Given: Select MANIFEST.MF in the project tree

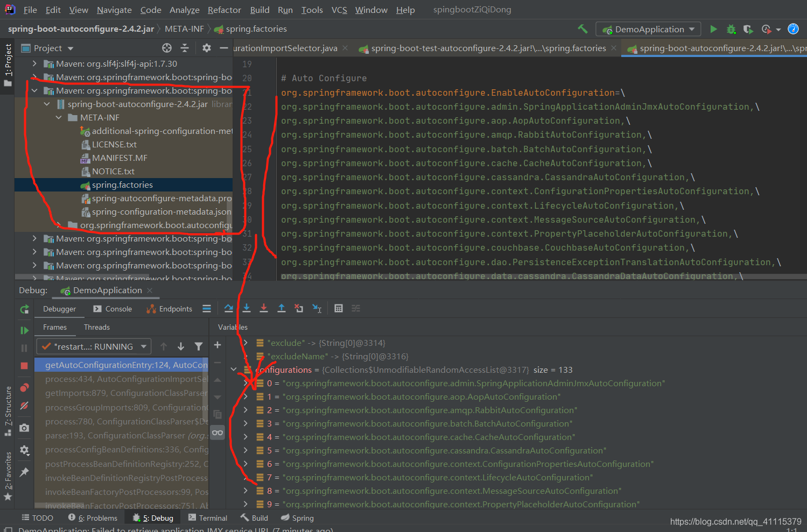Looking at the screenshot, I should 120,158.
